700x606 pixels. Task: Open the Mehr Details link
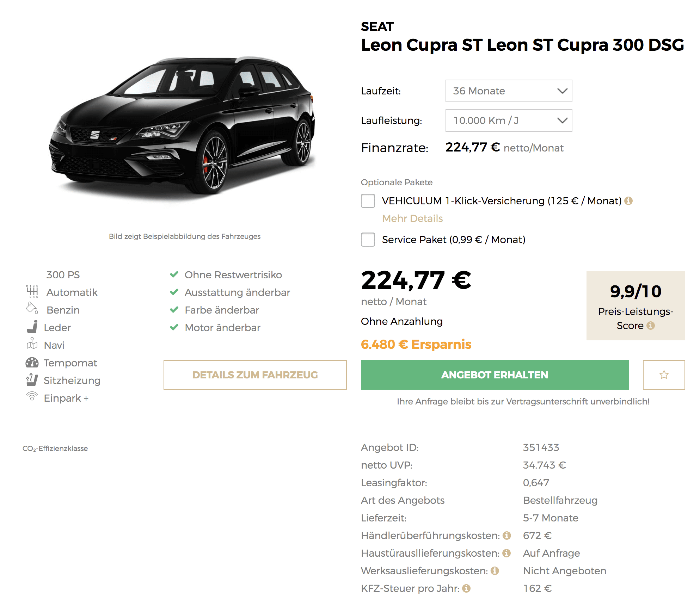(x=412, y=218)
